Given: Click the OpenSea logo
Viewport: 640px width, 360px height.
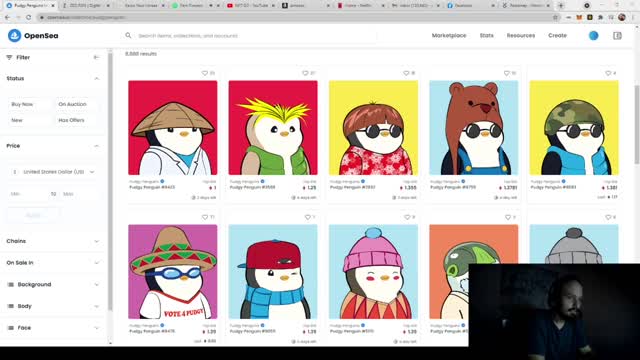Looking at the screenshot, I should point(33,36).
